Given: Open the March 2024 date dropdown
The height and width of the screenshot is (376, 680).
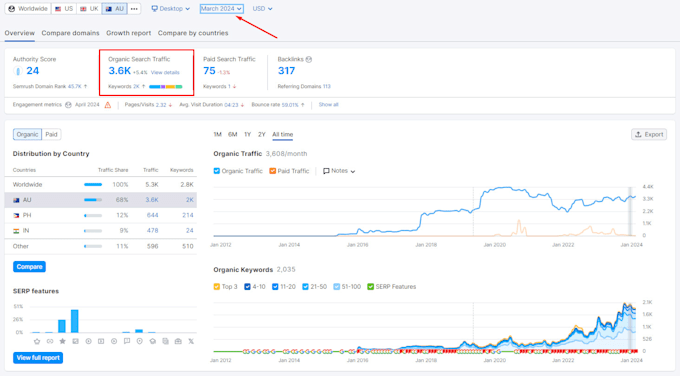Looking at the screenshot, I should pyautogui.click(x=221, y=9).
